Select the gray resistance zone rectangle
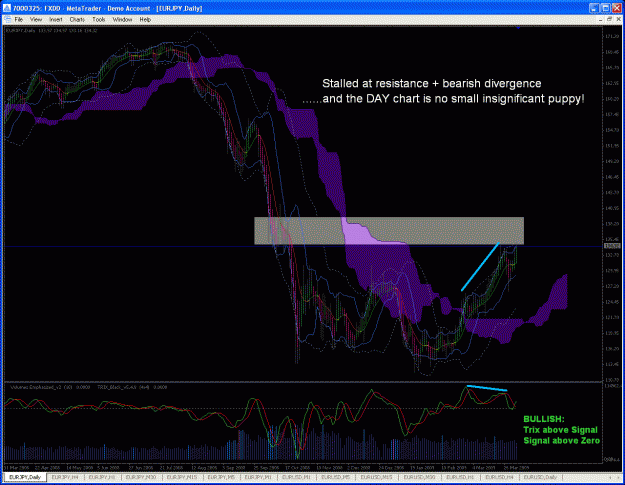This screenshot has height=485, width=625. point(389,231)
